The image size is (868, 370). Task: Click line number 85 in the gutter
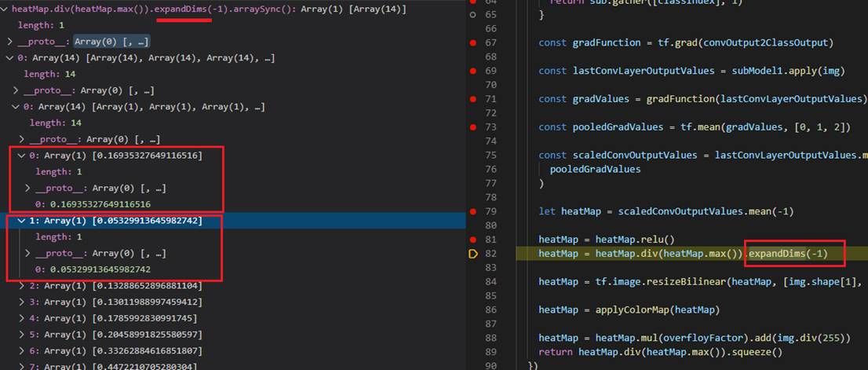[x=491, y=296]
